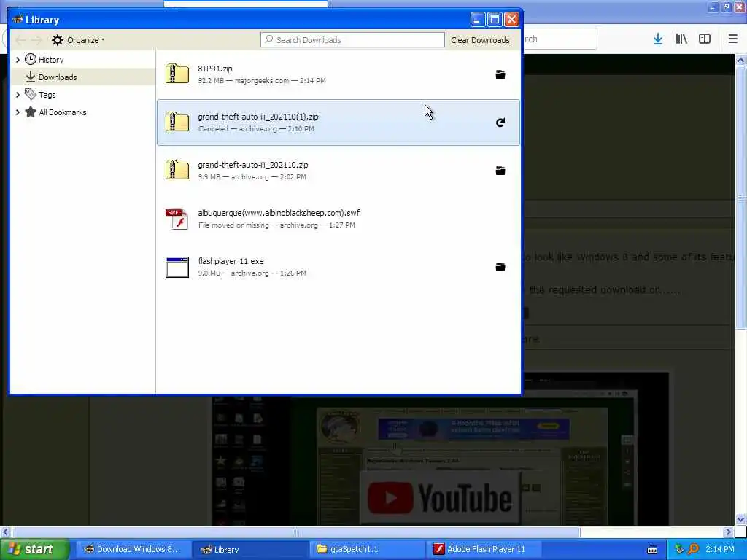Click the magnifier tray icon in taskbar
Screen dimensions: 747x560
[694, 549]
